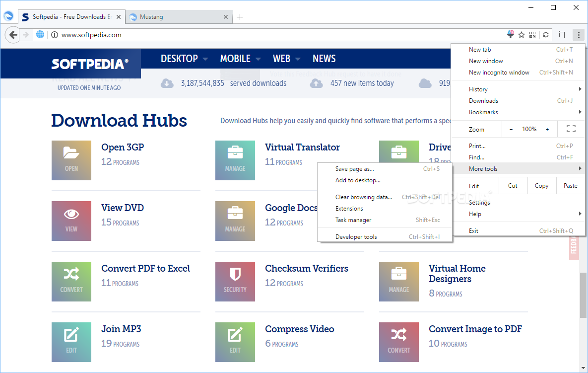The width and height of the screenshot is (588, 373).
Task: Switch to the Mustang tab
Action: coord(178,17)
